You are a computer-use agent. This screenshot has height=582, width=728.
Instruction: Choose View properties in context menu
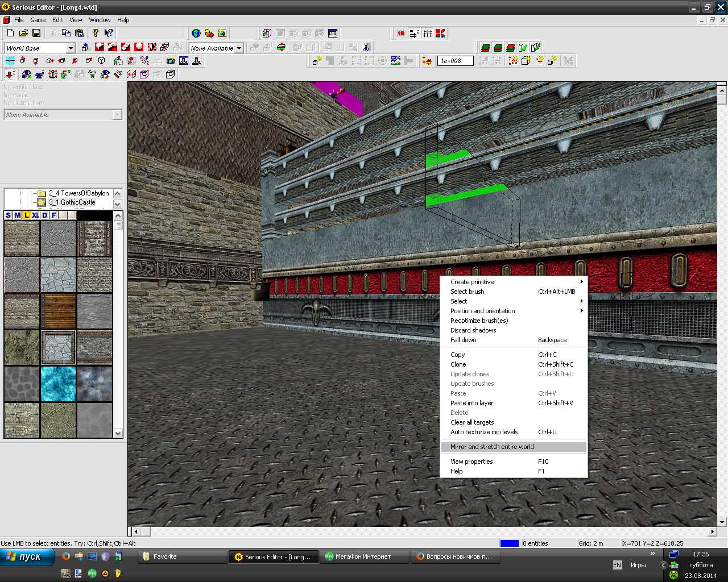514,462
